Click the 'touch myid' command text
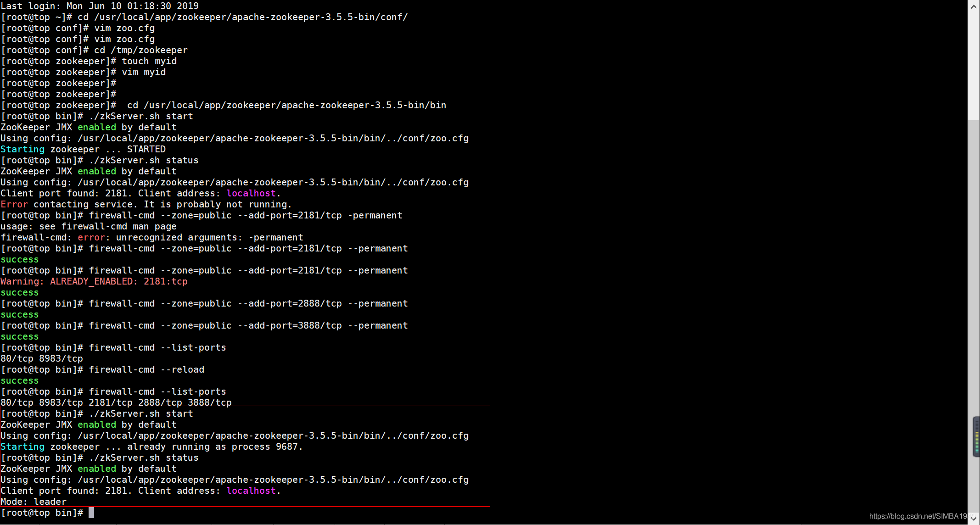The image size is (980, 525). coord(149,61)
